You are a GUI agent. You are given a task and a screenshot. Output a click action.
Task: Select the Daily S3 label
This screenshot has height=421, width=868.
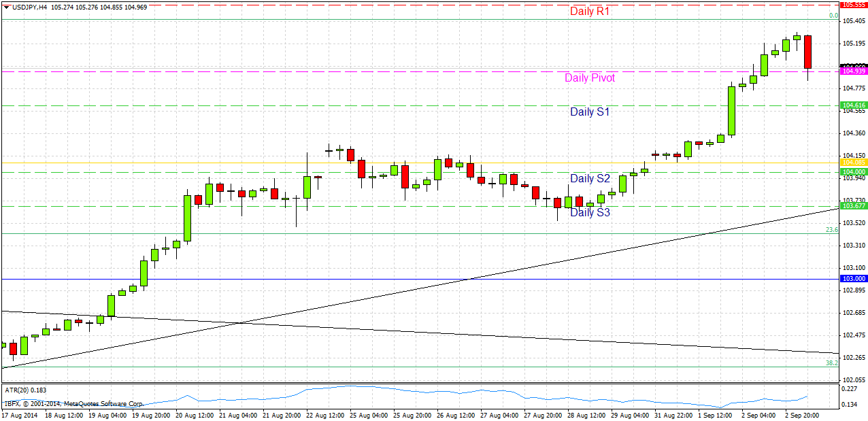[x=589, y=212]
